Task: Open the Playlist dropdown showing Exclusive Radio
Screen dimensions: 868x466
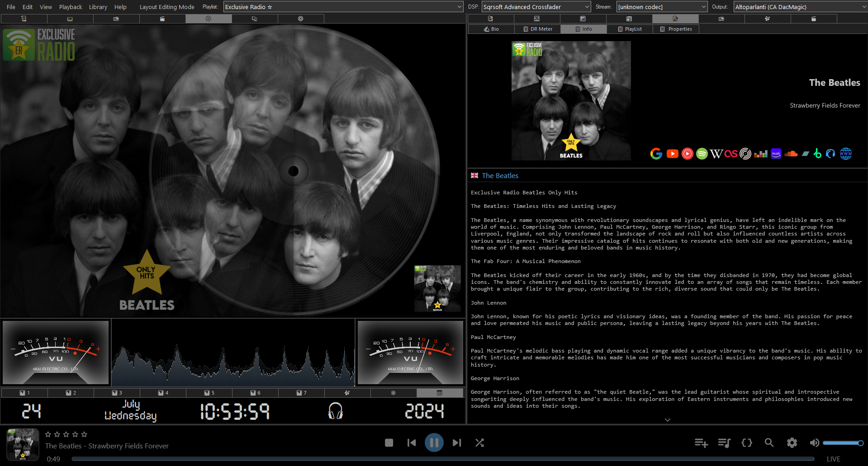Action: (343, 7)
